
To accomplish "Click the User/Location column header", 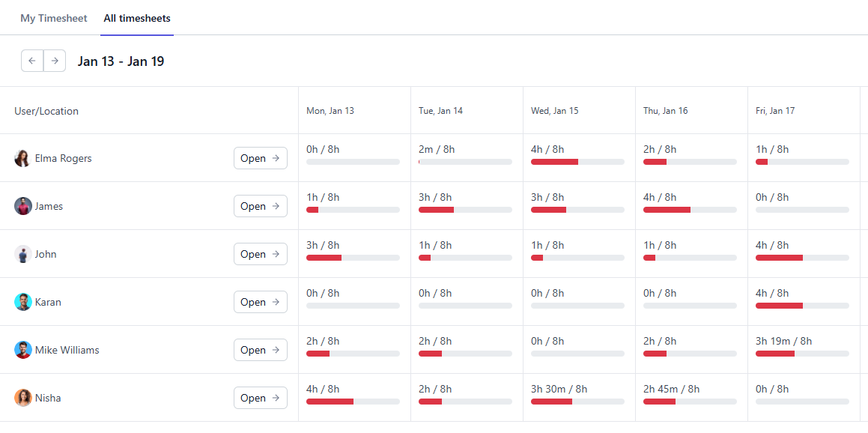I will [x=46, y=111].
